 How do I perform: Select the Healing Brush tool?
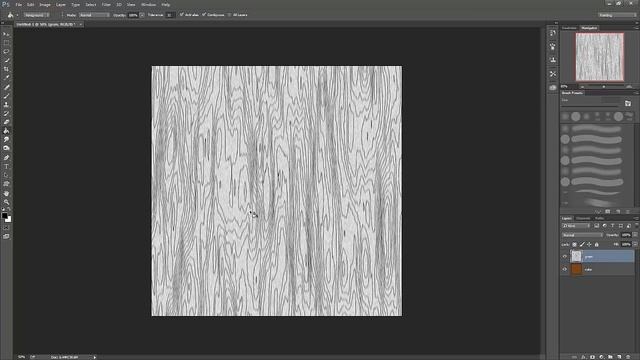(x=6, y=87)
